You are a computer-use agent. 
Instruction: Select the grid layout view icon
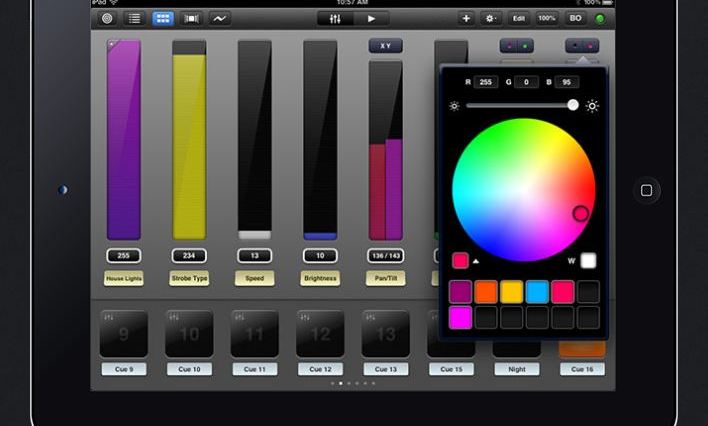162,18
